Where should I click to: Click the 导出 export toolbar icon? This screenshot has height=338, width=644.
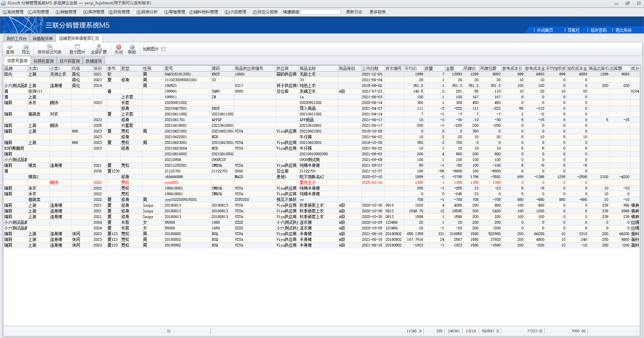coord(26,49)
